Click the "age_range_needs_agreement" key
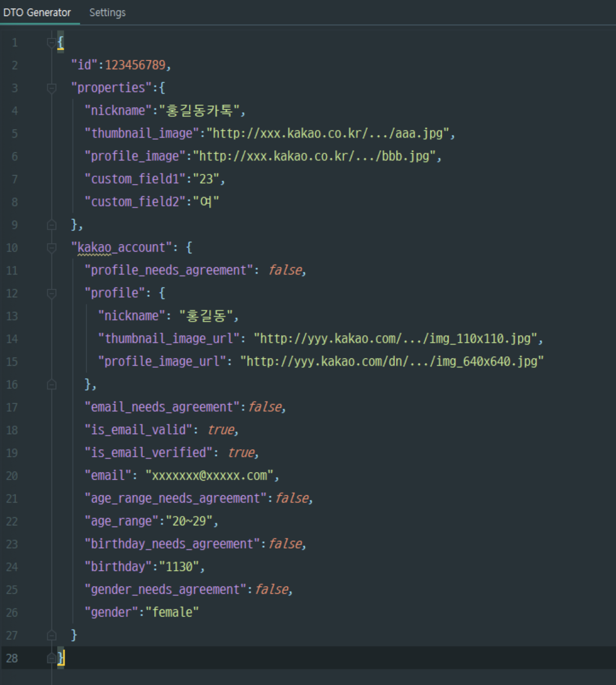The image size is (616, 685). (176, 498)
